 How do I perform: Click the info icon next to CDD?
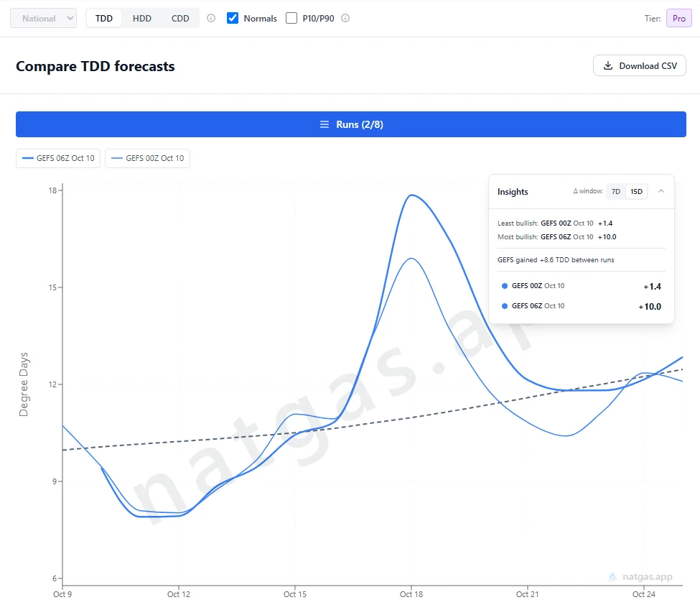pyautogui.click(x=211, y=18)
